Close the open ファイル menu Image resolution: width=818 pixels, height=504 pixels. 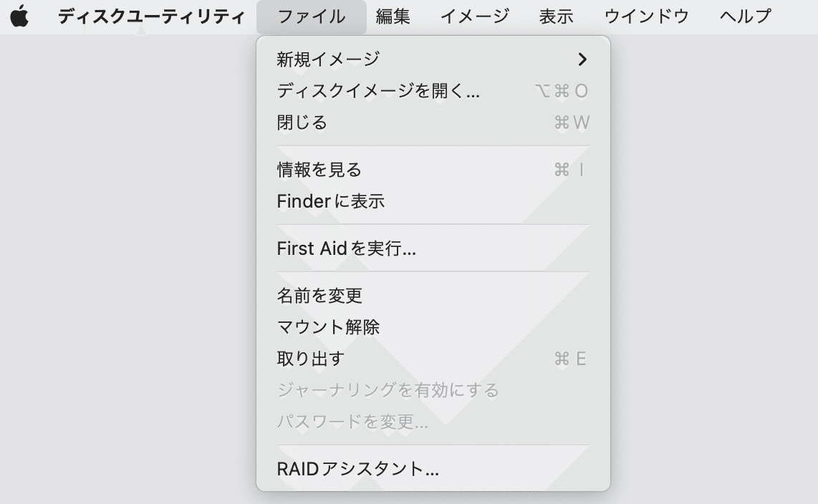tap(311, 16)
